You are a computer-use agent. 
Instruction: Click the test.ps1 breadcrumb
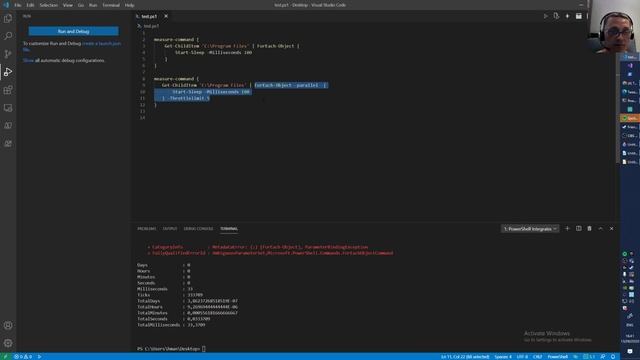click(151, 26)
